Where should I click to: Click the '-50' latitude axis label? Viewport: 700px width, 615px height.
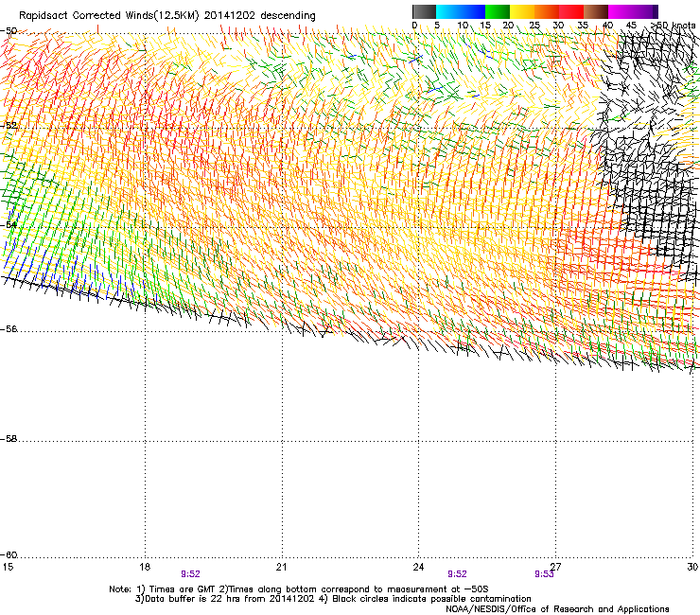(9, 31)
